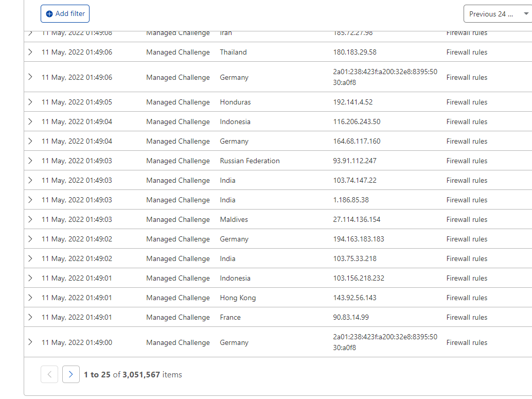Select IP address 103.74.147.22
Screen dimensions: 532x399
pyautogui.click(x=354, y=180)
